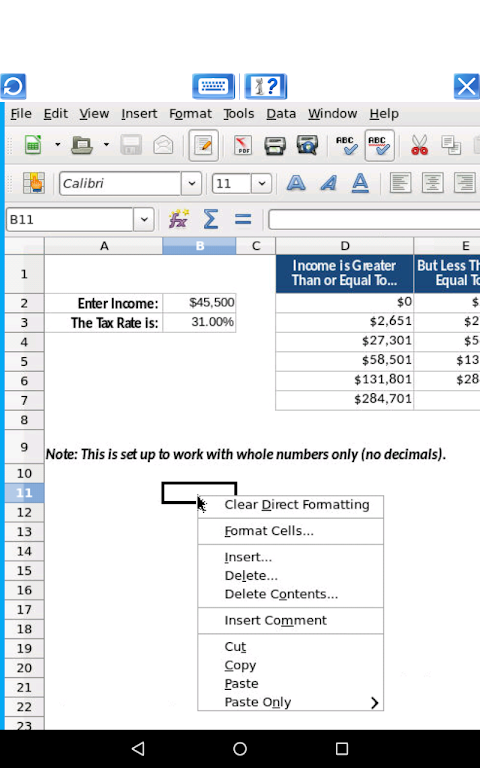Click the Name Box showing B11
Image resolution: width=480 pixels, height=768 pixels.
[70, 219]
